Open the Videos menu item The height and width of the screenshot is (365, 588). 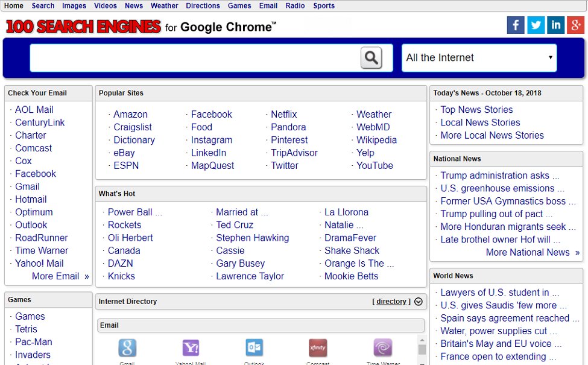pyautogui.click(x=106, y=5)
